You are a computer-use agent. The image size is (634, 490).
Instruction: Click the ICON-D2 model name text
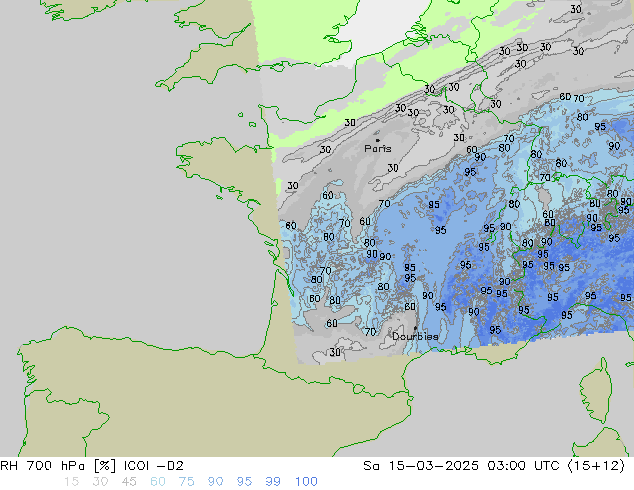(x=154, y=466)
